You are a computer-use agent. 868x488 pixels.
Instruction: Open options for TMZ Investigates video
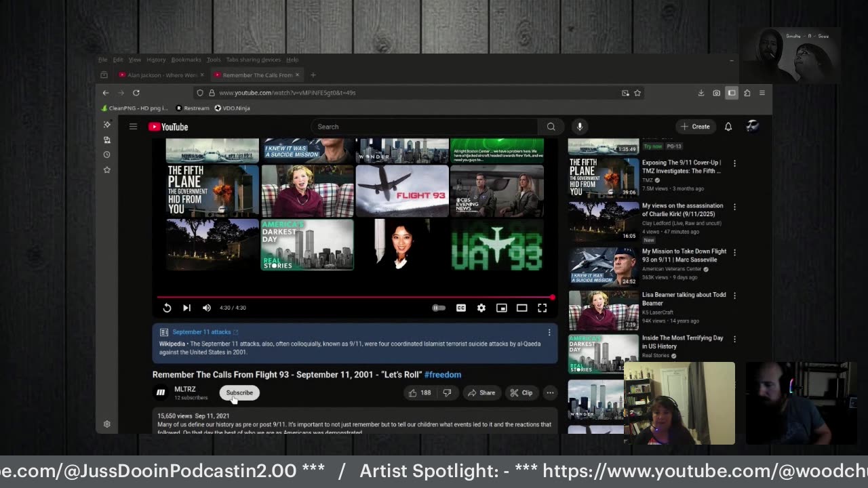pos(734,163)
